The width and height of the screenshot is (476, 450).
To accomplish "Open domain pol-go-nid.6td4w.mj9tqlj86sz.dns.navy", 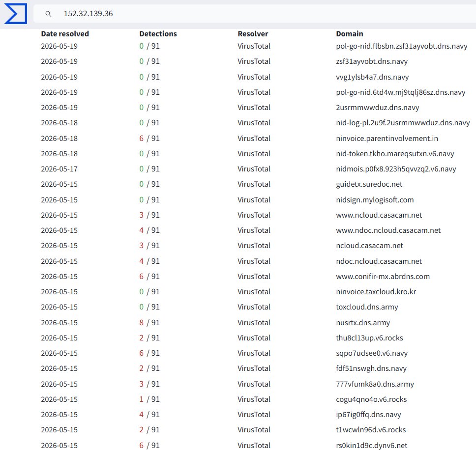I will (x=400, y=92).
